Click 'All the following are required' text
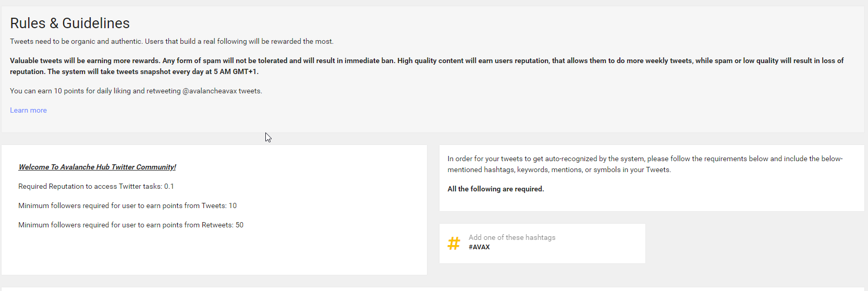The width and height of the screenshot is (868, 291). pyautogui.click(x=495, y=189)
